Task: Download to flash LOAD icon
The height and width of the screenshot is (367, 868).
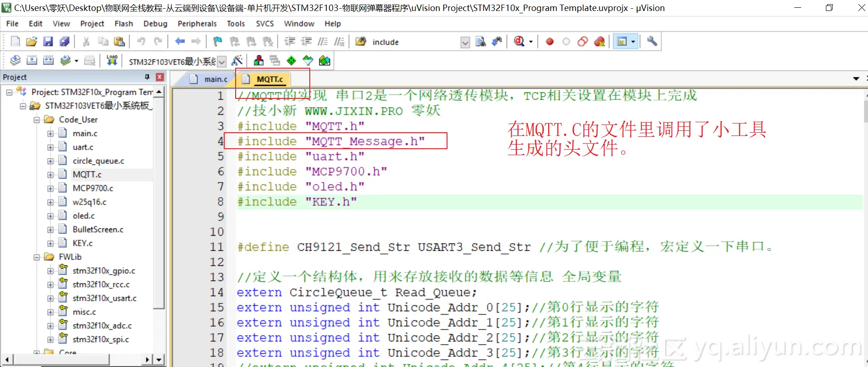Action: 112,60
